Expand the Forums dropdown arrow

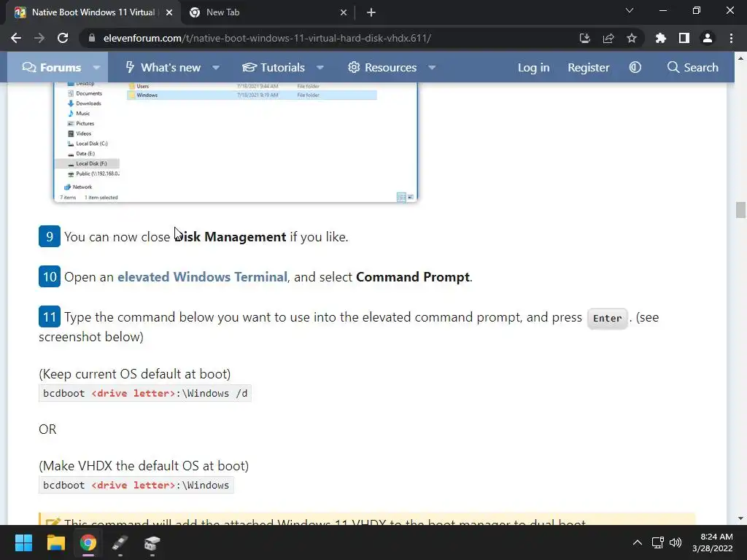click(97, 68)
